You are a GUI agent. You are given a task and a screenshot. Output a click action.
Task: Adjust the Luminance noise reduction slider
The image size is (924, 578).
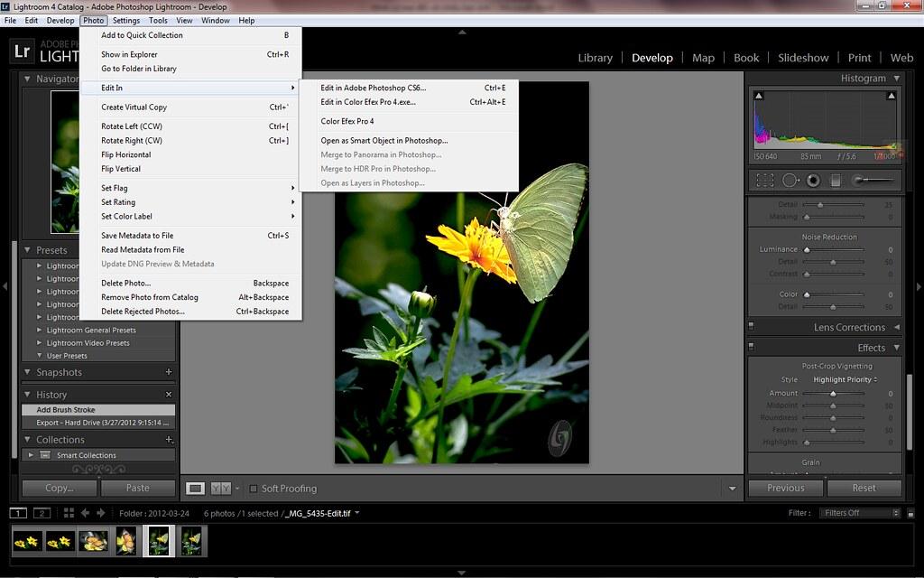pyautogui.click(x=807, y=250)
